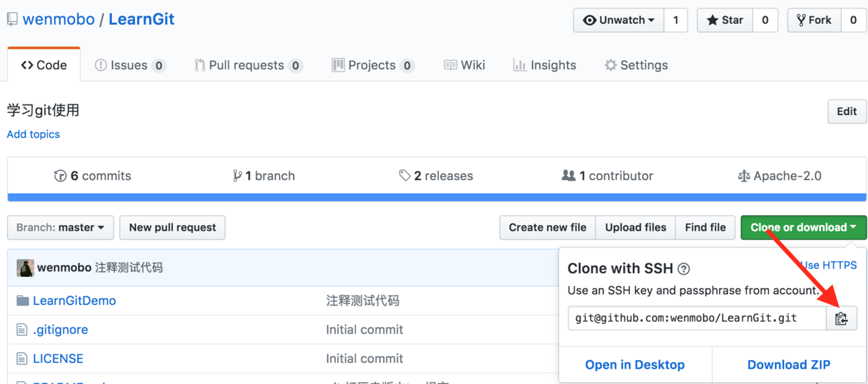Open the Projects tab

373,65
